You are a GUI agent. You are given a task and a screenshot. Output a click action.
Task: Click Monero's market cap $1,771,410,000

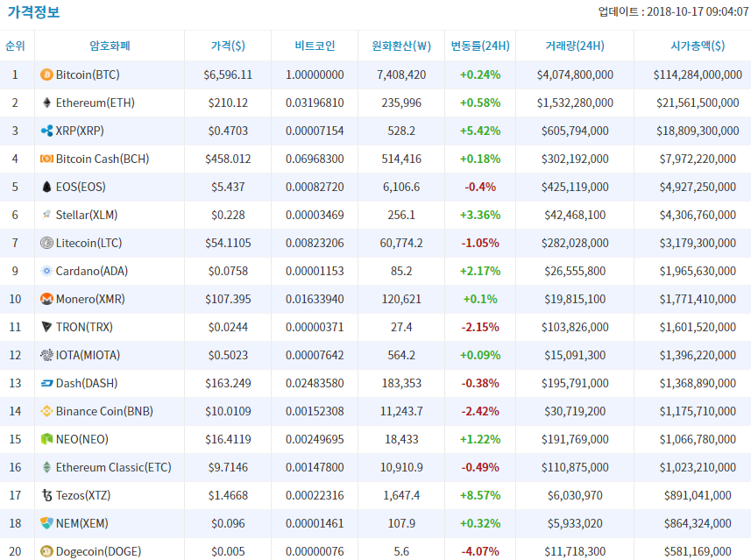pos(698,299)
